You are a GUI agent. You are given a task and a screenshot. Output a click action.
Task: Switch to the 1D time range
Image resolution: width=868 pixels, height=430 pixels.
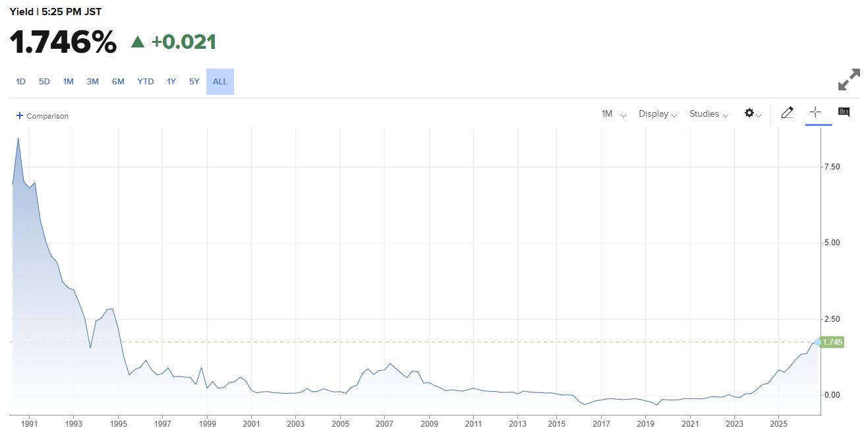pos(20,82)
